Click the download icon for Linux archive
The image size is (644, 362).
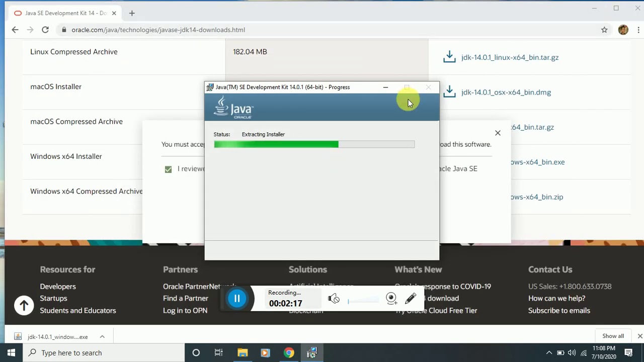click(x=449, y=57)
